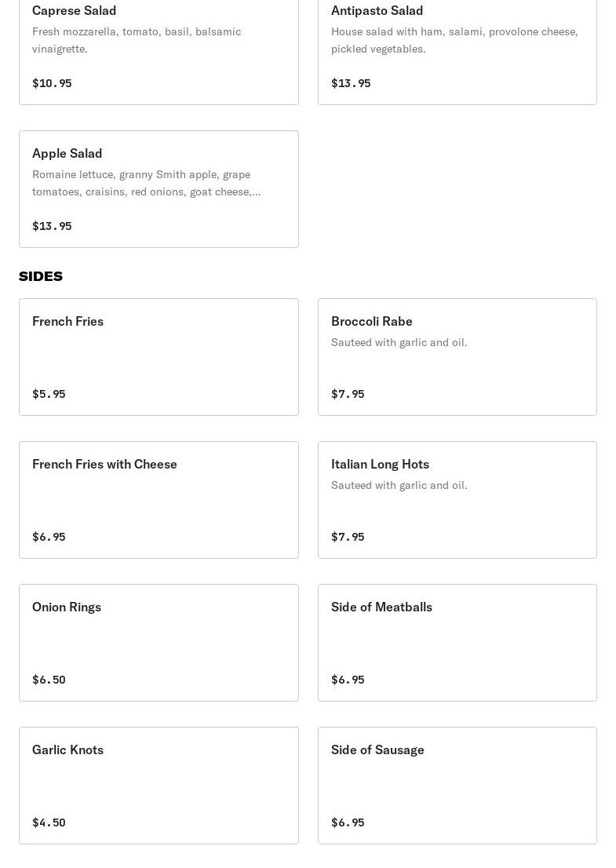
Task: Open the Side of Sausage item
Action: [457, 786]
